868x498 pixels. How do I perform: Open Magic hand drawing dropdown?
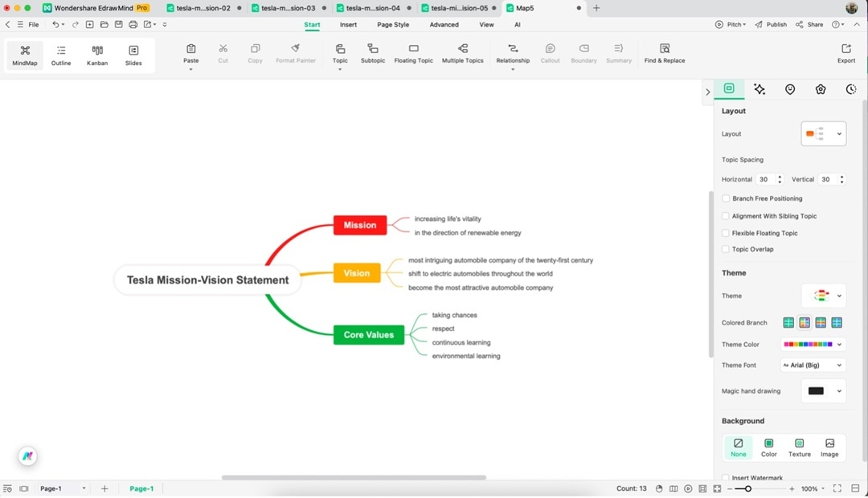coord(823,390)
